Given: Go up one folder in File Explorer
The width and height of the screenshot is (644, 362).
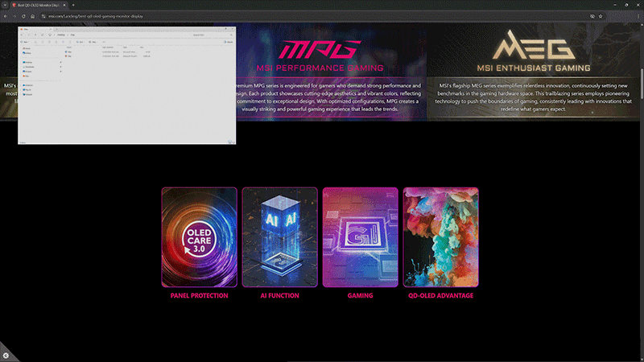Looking at the screenshot, I should [x=35, y=35].
